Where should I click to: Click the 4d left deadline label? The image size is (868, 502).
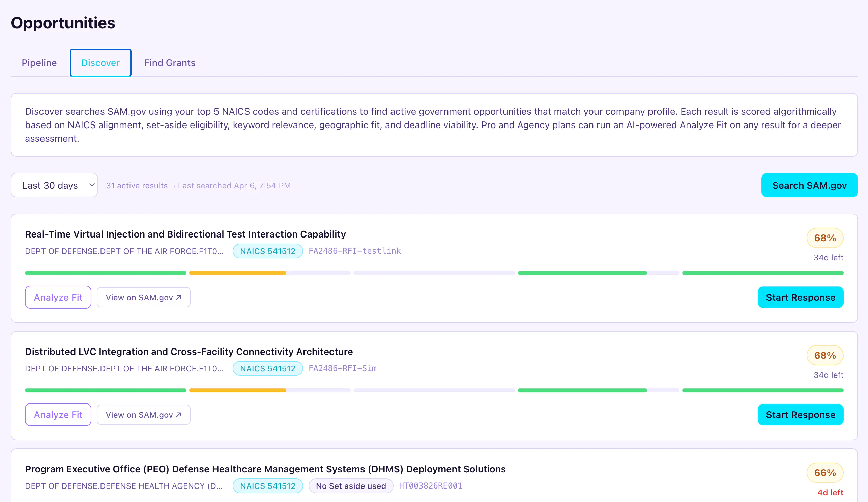pyautogui.click(x=831, y=492)
